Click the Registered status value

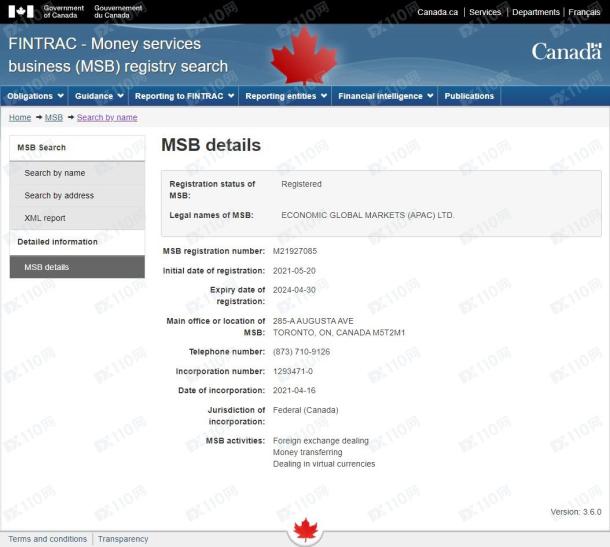click(x=301, y=184)
